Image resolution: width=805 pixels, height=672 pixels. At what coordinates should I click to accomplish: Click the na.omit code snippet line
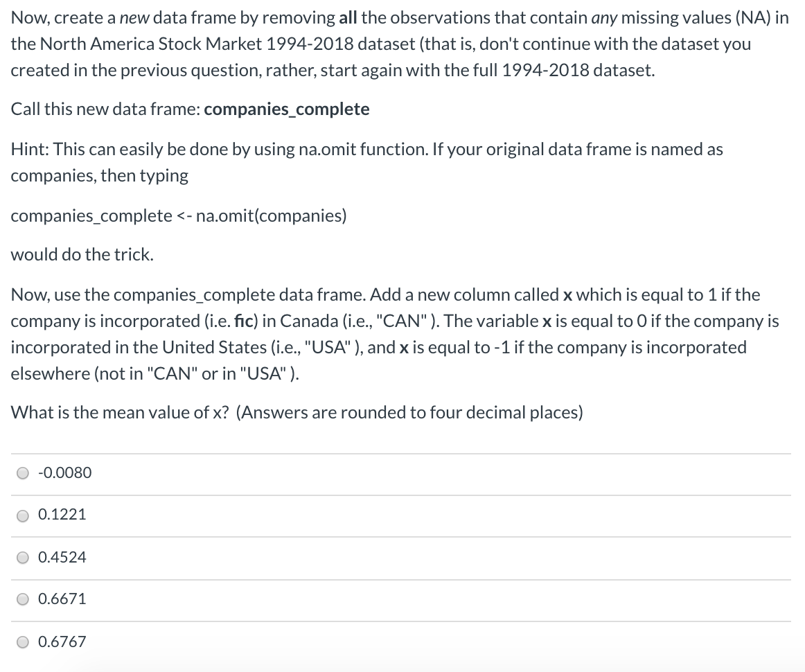[x=179, y=215]
